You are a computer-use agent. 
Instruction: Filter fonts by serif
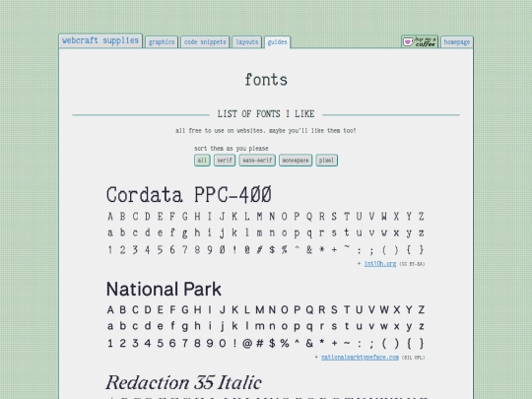coord(225,161)
